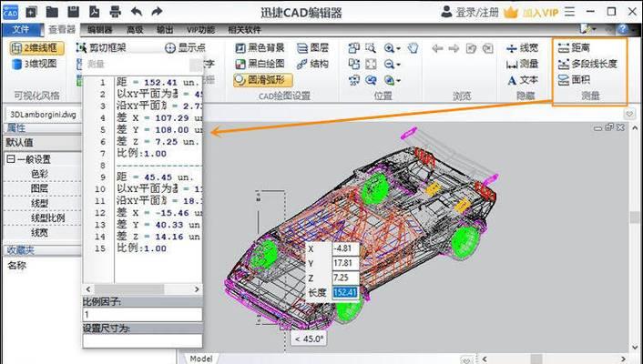Toggle 圆滑弧形 smooth arcs option
The image size is (643, 364).
[x=263, y=80]
